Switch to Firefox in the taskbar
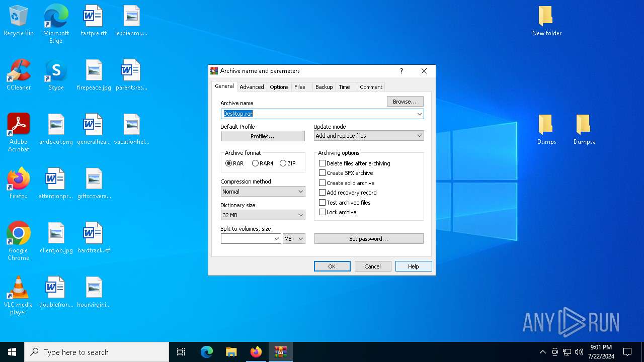The image size is (644, 362). pos(256,352)
